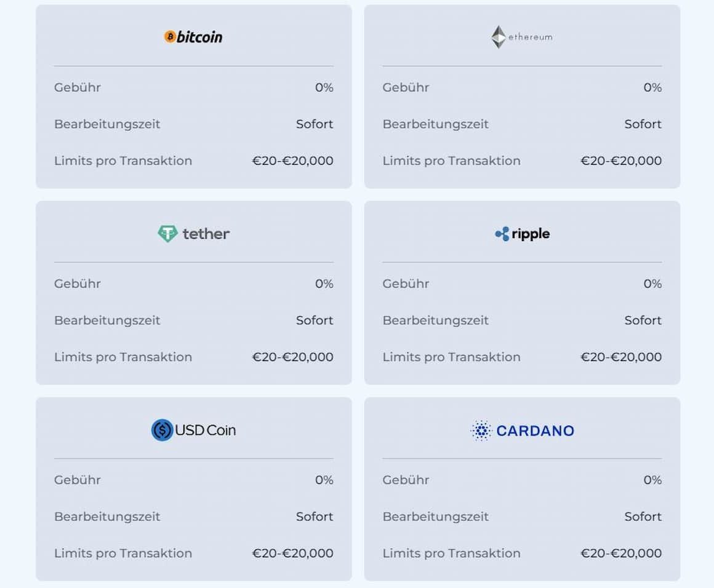
Task: Click the Gebühr label in Ripple card
Action: click(406, 284)
